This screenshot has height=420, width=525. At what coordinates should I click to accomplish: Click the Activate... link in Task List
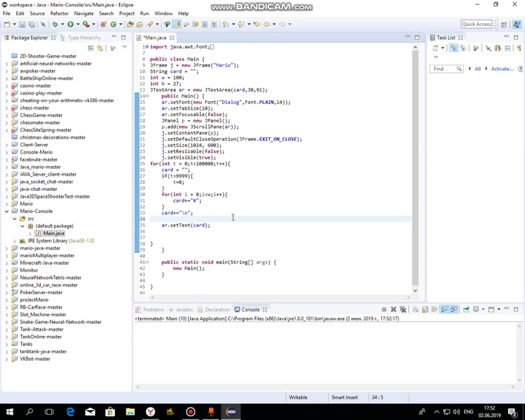pos(502,69)
